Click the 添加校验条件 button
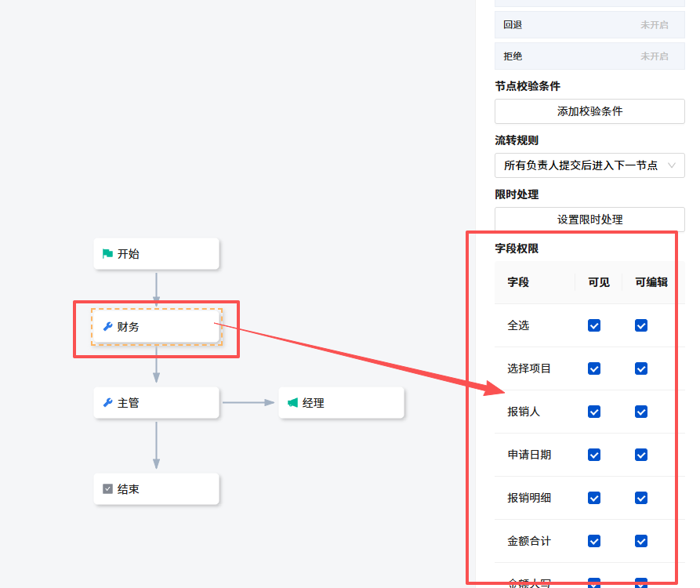This screenshot has width=700, height=588. tap(589, 111)
